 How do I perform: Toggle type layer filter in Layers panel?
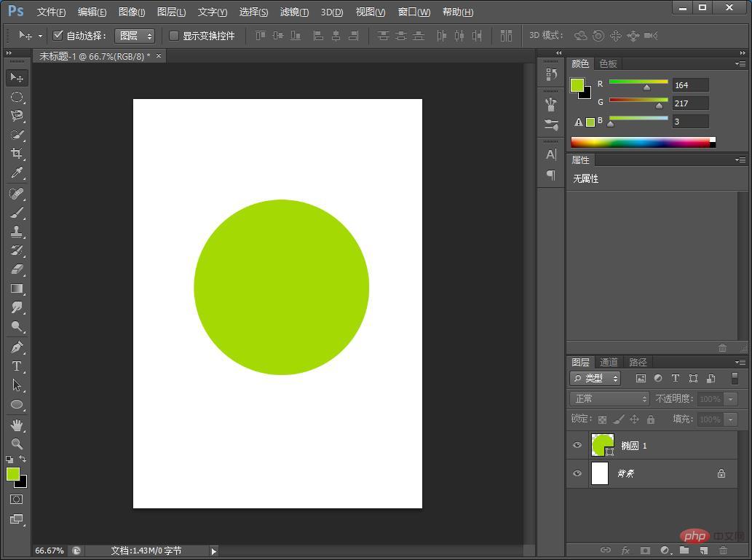pos(676,378)
